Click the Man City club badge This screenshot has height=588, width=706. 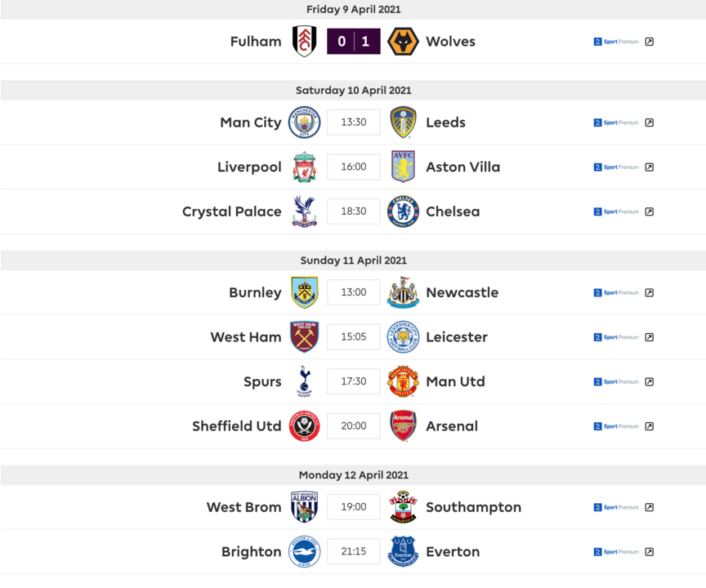(304, 122)
